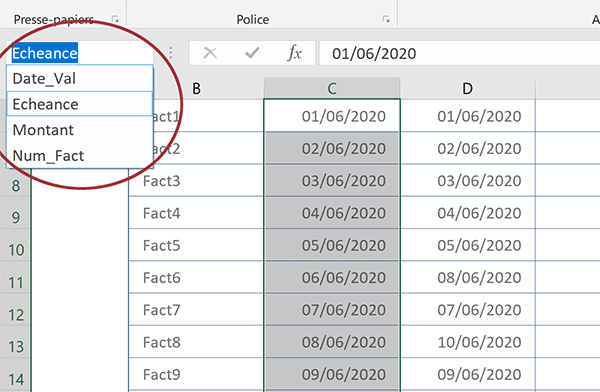Select cell containing Fact8
The width and height of the screenshot is (600, 392).
coord(196,342)
